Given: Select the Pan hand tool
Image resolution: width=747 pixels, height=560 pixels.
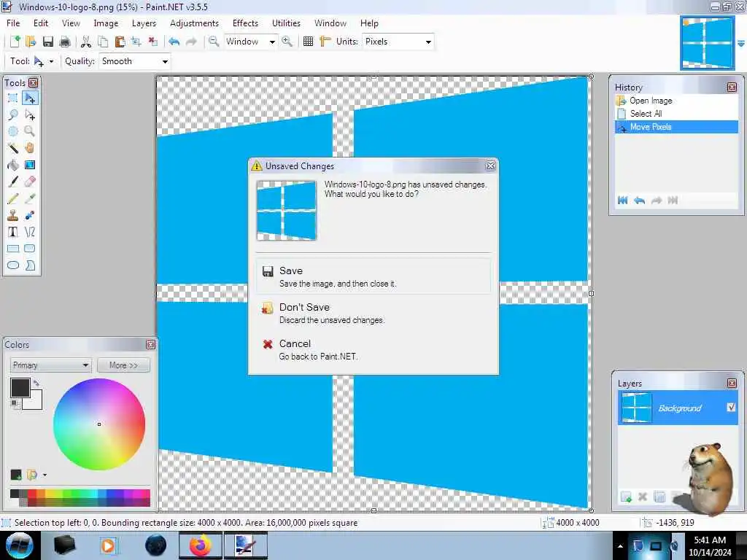Looking at the screenshot, I should [30, 147].
